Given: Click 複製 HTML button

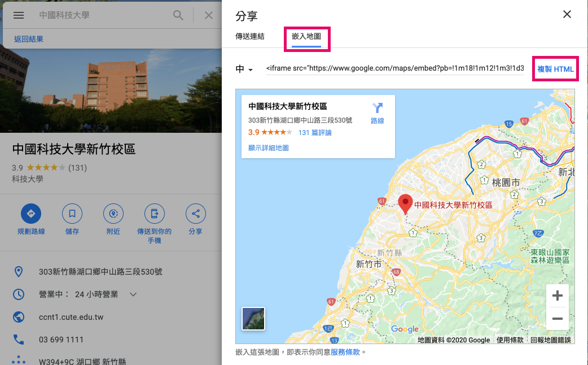Looking at the screenshot, I should [x=555, y=69].
